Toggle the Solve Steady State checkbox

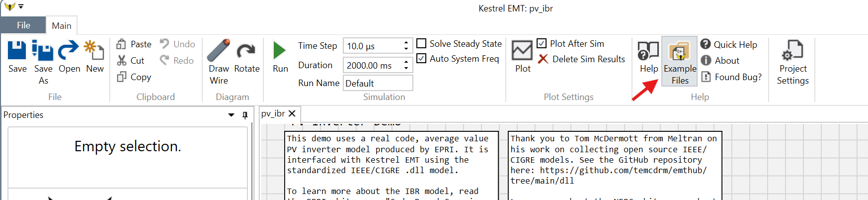421,43
